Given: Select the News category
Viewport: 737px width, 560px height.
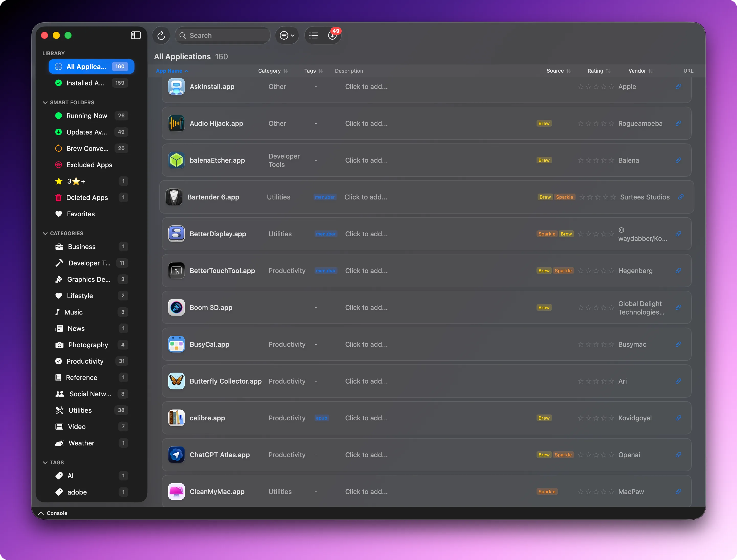Looking at the screenshot, I should (91, 328).
